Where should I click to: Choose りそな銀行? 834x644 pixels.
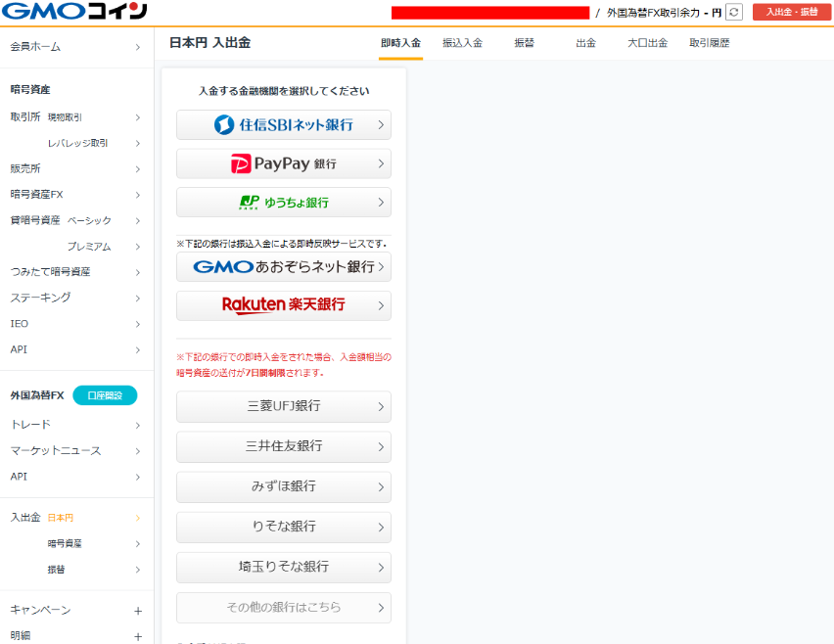click(x=284, y=528)
